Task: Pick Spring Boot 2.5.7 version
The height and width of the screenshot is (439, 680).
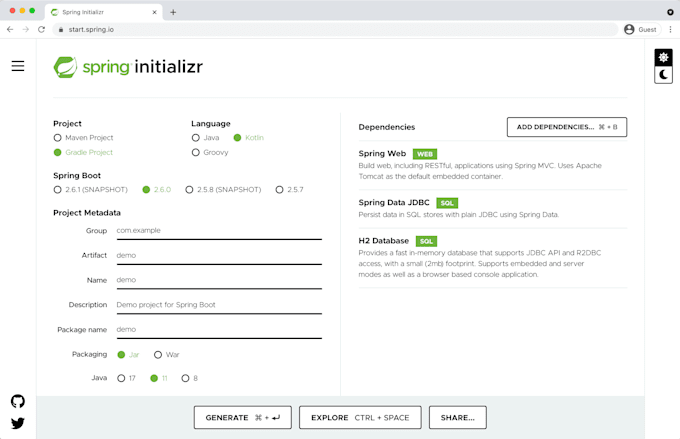Action: tap(281, 189)
